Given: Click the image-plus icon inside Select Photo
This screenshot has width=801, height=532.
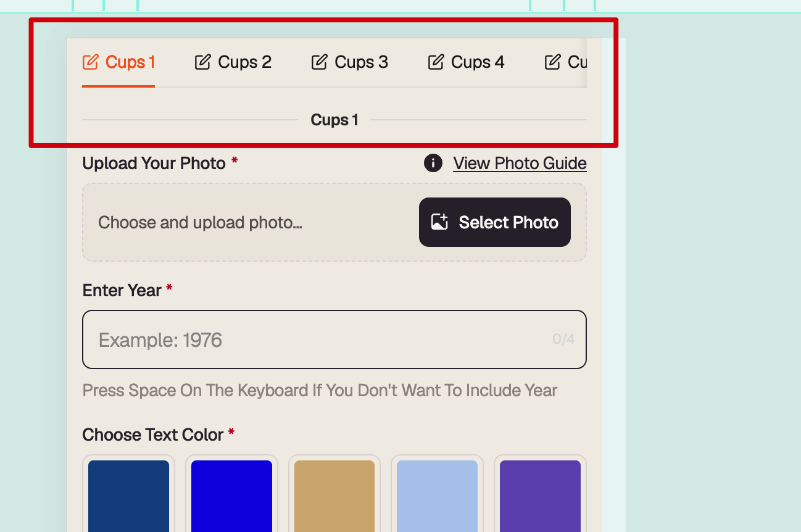Looking at the screenshot, I should [439, 222].
